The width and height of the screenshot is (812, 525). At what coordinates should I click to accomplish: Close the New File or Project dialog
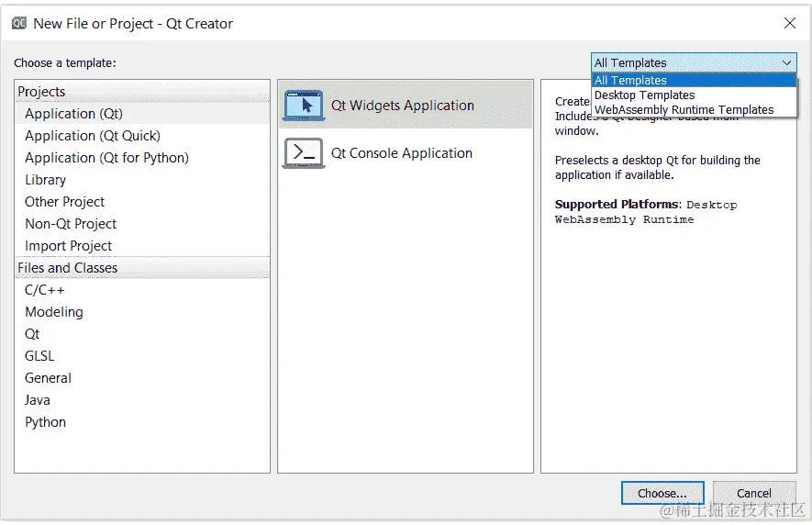(x=789, y=23)
